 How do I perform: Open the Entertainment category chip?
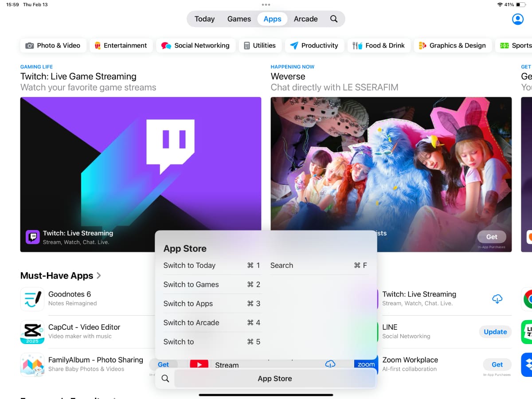point(121,45)
